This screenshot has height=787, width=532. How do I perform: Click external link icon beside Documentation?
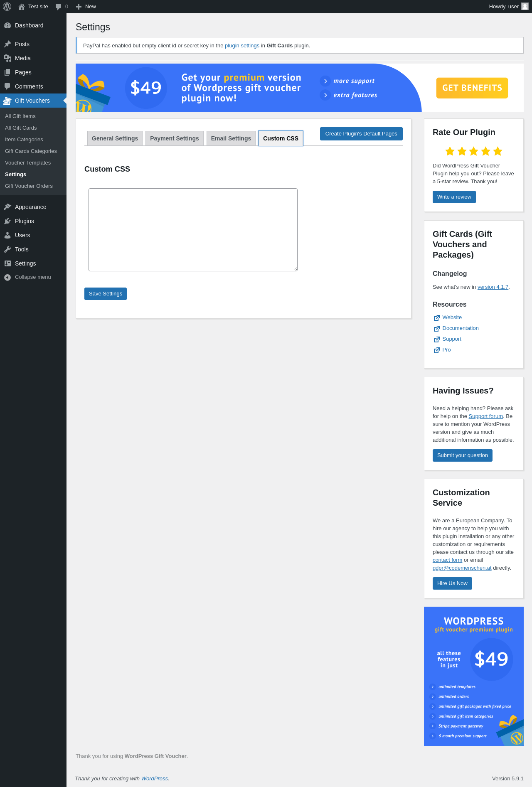(x=436, y=329)
